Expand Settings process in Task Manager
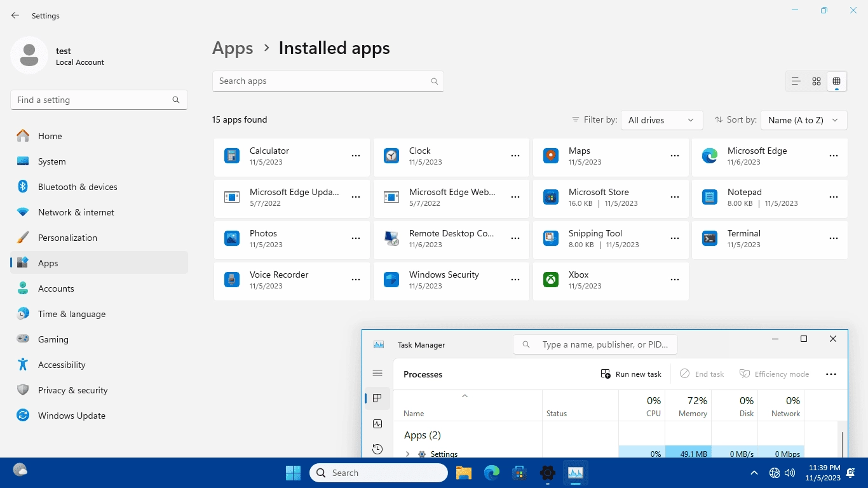The image size is (868, 488). click(x=408, y=454)
